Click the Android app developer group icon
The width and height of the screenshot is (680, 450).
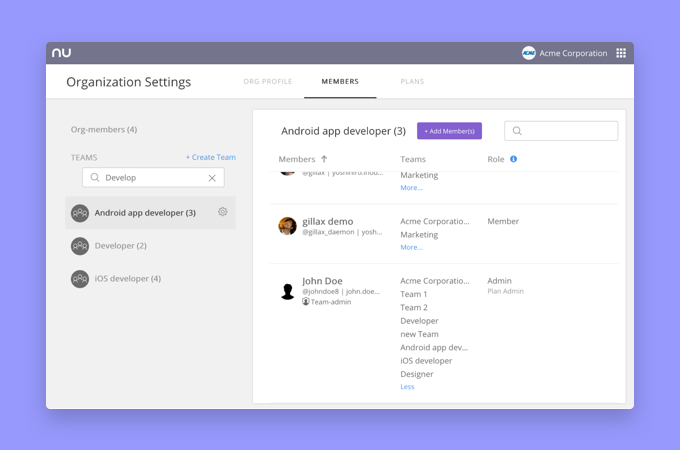coord(80,213)
